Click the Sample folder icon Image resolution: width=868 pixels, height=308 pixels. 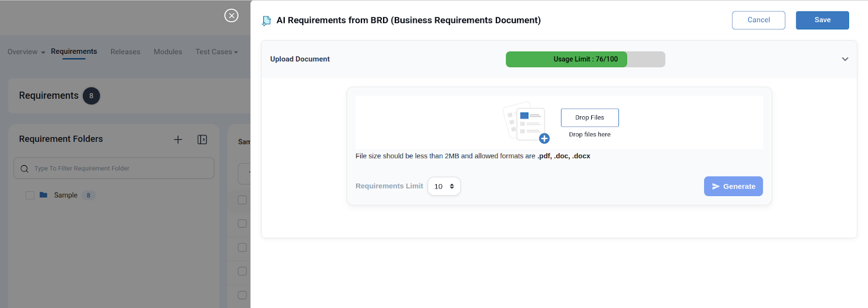click(x=43, y=195)
